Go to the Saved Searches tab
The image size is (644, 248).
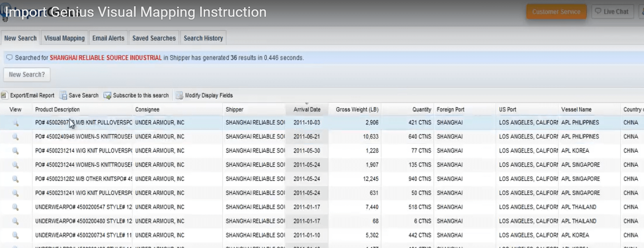point(154,38)
